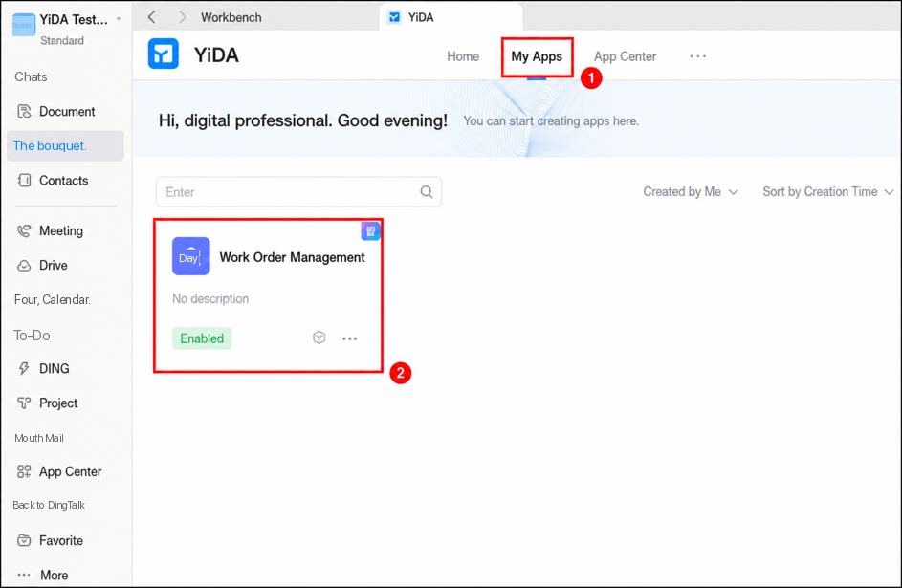Screen dimensions: 902x588
Task: Open Project in sidebar
Action: pyautogui.click(x=47, y=403)
